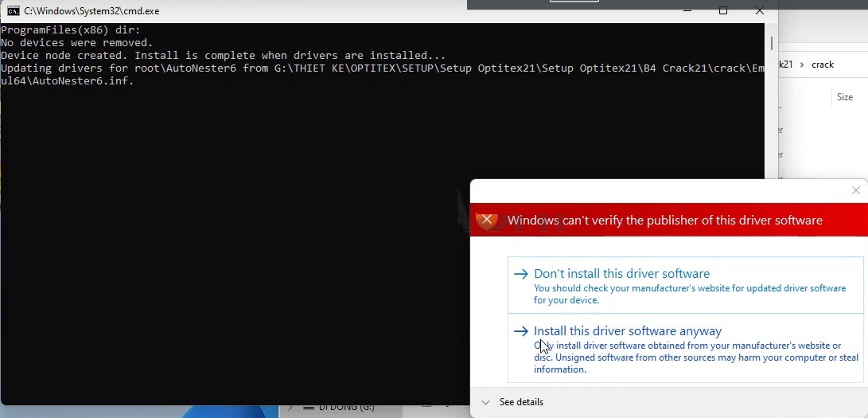Choose Don't install this driver software
868x418 pixels.
[621, 274]
